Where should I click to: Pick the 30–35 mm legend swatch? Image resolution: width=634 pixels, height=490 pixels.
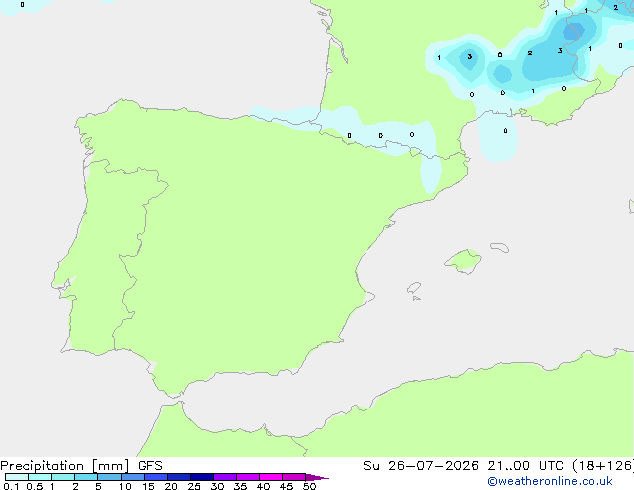click(225, 477)
